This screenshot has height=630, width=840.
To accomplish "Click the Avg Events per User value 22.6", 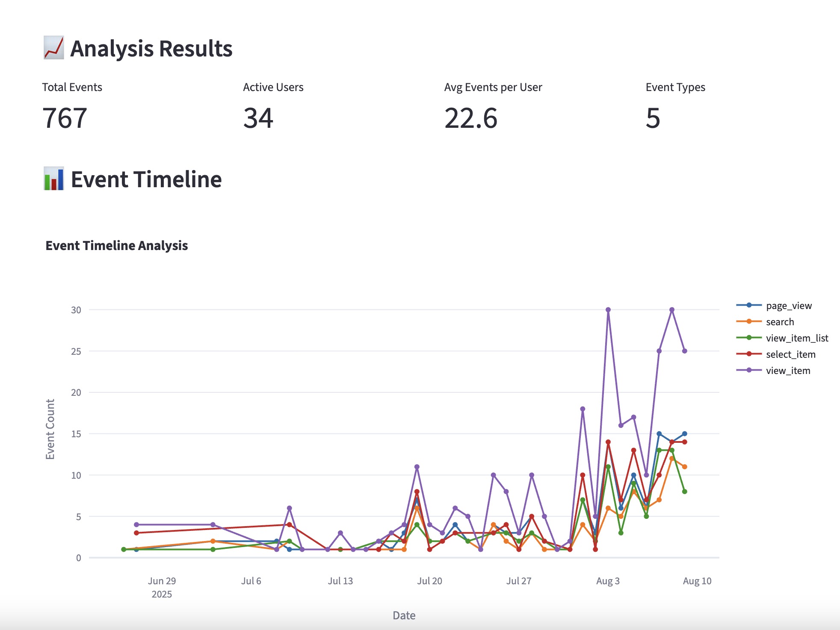I will (x=470, y=118).
